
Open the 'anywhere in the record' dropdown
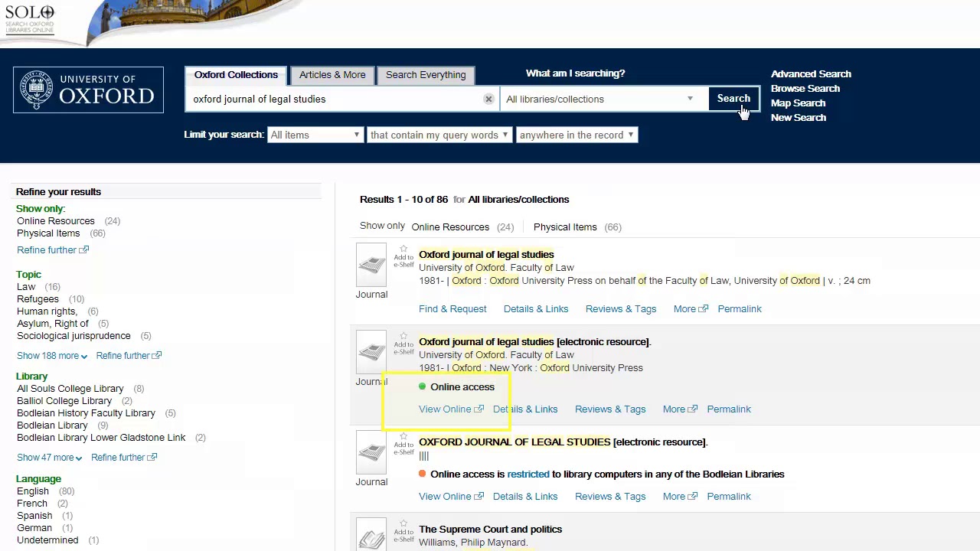[577, 135]
